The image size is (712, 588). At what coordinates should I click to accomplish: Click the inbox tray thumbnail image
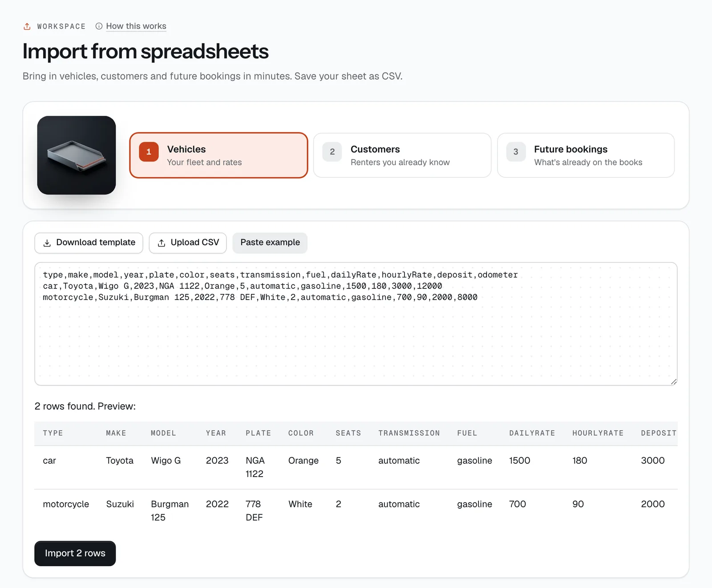(x=77, y=155)
